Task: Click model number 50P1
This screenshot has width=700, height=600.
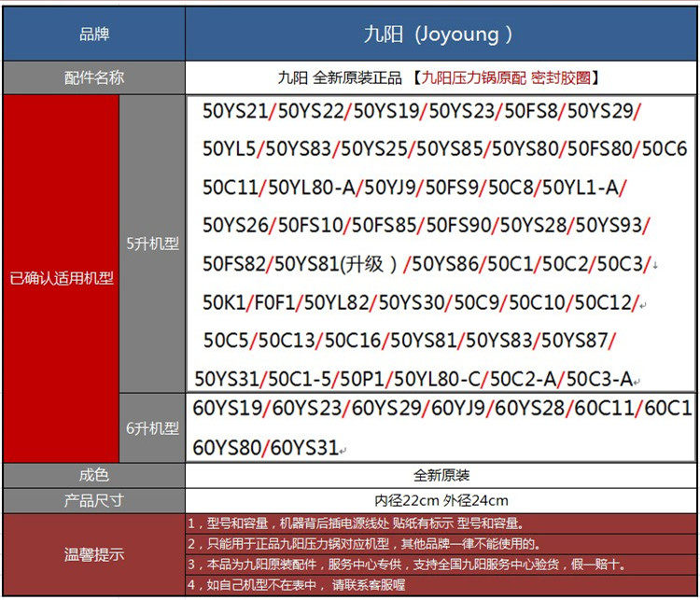Action: click(x=362, y=379)
